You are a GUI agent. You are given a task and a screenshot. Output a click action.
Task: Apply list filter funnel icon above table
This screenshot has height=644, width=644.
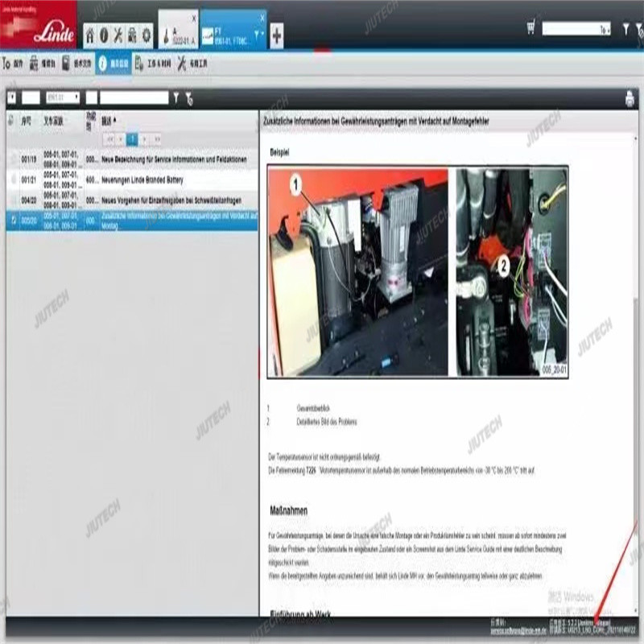click(x=176, y=98)
